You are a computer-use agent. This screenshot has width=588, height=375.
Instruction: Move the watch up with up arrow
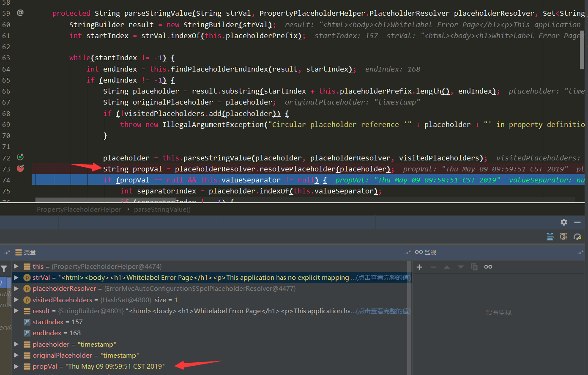click(447, 267)
